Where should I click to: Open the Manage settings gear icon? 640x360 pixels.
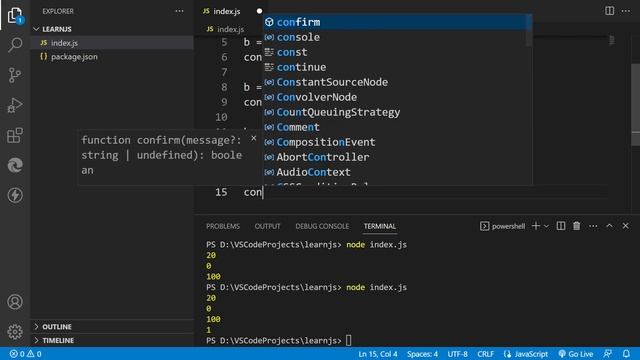point(15,331)
